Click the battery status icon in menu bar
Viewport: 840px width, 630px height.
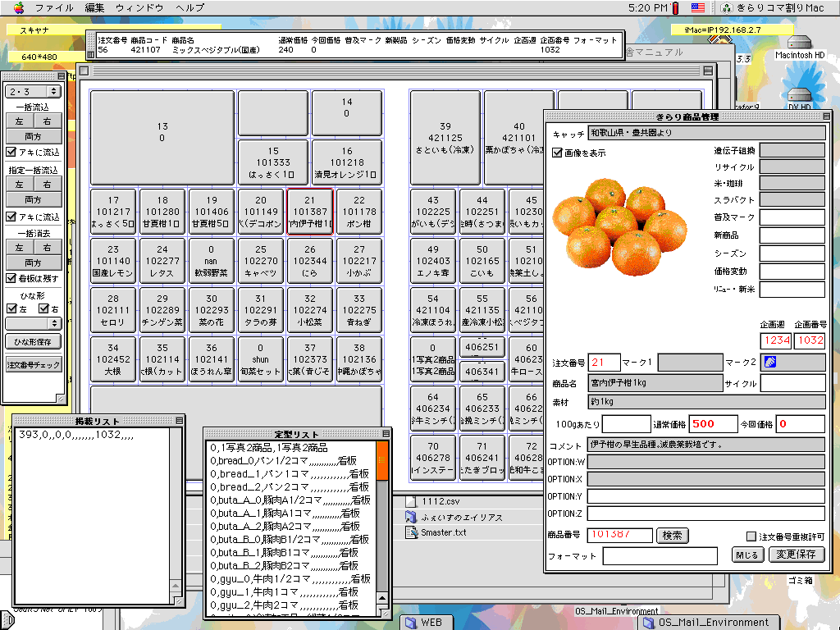click(x=675, y=7)
